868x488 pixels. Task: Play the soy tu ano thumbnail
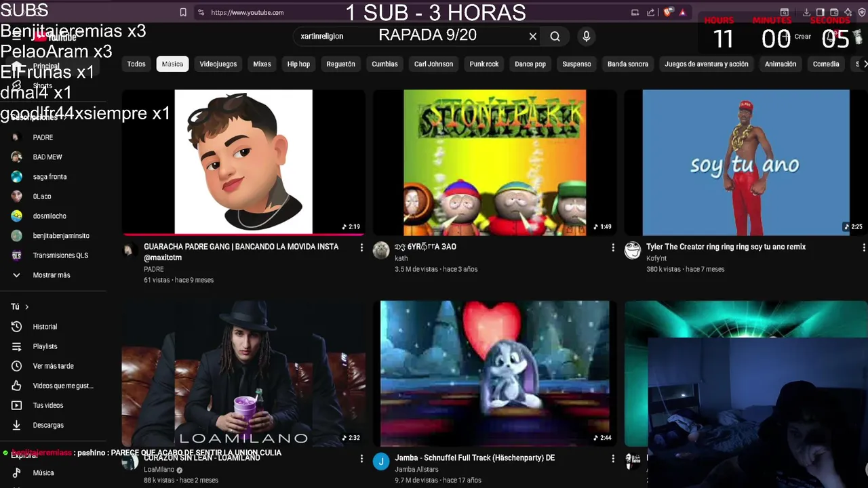tap(746, 162)
